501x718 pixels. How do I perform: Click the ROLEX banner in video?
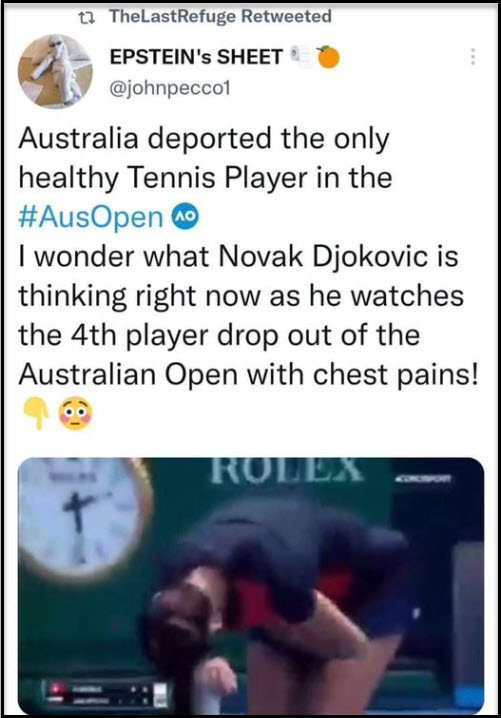click(287, 470)
